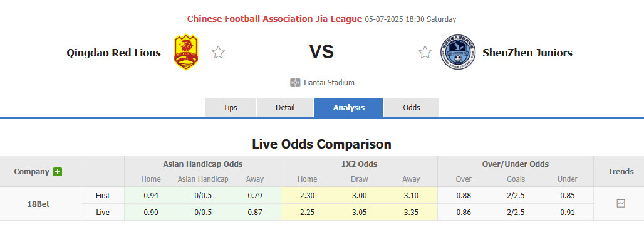Go to the Odds tab
644x227 pixels.
[x=412, y=107]
